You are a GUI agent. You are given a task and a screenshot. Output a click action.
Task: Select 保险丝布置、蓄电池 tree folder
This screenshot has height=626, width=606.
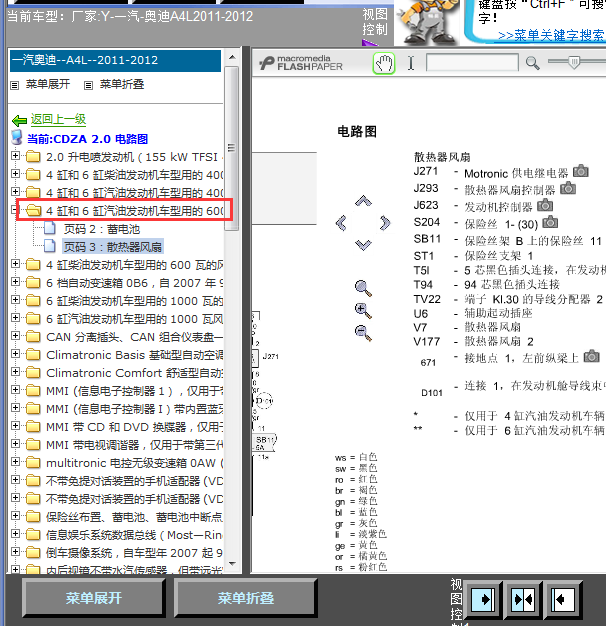pyautogui.click(x=134, y=517)
